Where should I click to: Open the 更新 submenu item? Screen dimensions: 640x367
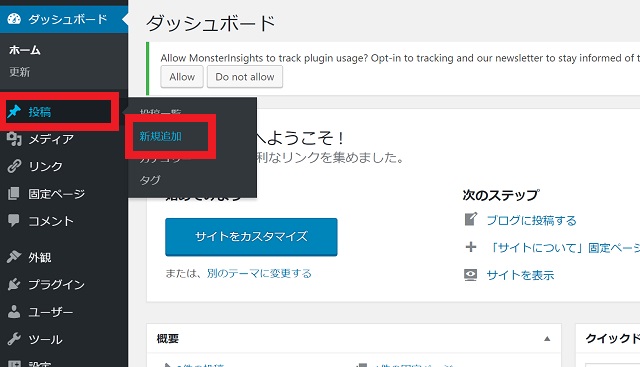coord(20,72)
